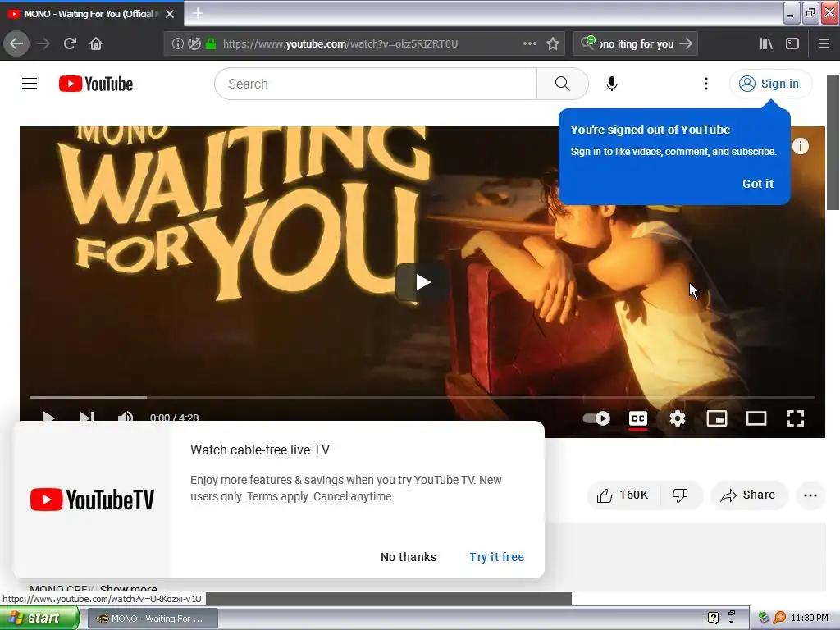
Task: Click the network tray icon
Action: point(764,619)
